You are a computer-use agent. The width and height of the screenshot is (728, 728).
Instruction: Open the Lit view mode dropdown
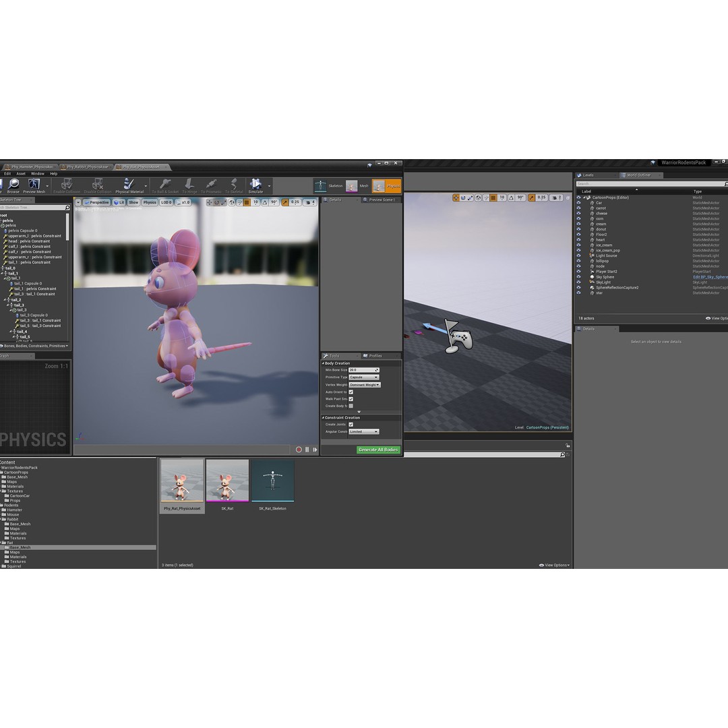(x=119, y=202)
